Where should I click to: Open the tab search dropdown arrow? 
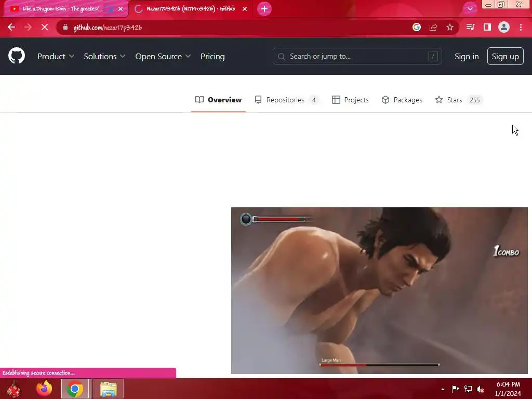coord(470,9)
